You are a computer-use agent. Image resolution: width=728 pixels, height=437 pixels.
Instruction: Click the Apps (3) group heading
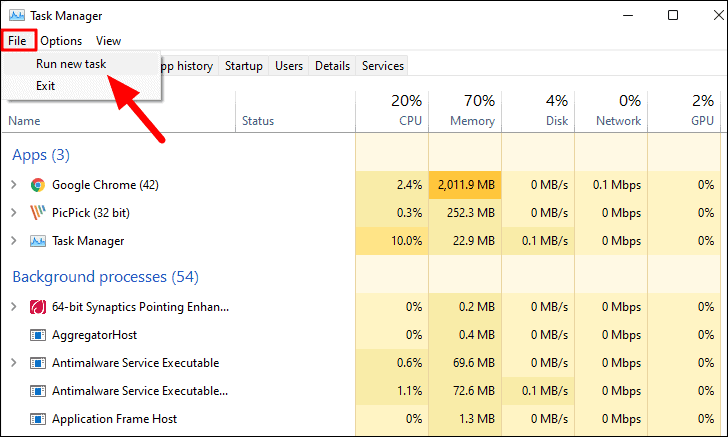point(41,155)
